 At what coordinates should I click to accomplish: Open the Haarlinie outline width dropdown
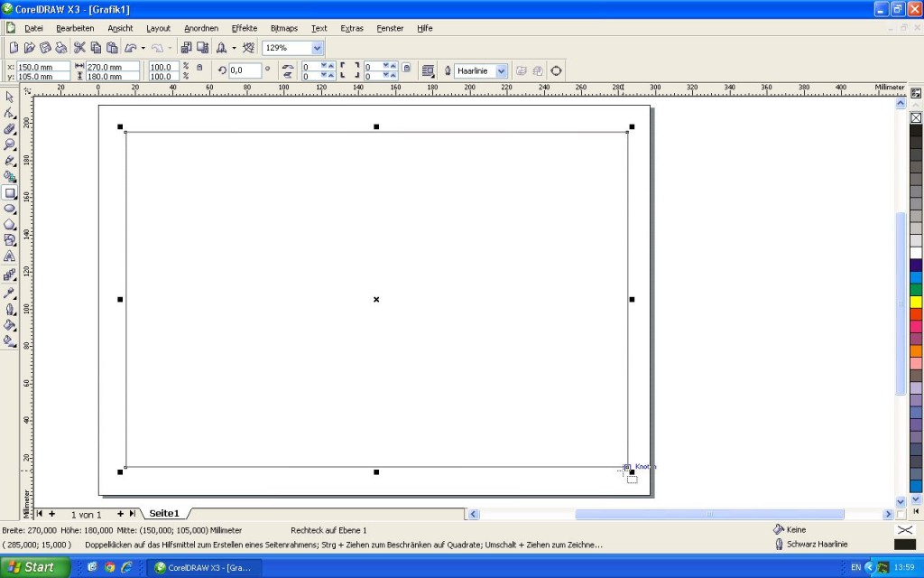(x=501, y=70)
